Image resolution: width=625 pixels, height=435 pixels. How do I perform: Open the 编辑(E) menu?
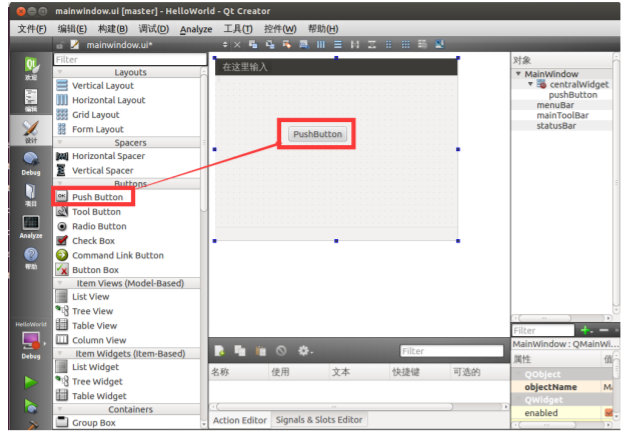(72, 29)
